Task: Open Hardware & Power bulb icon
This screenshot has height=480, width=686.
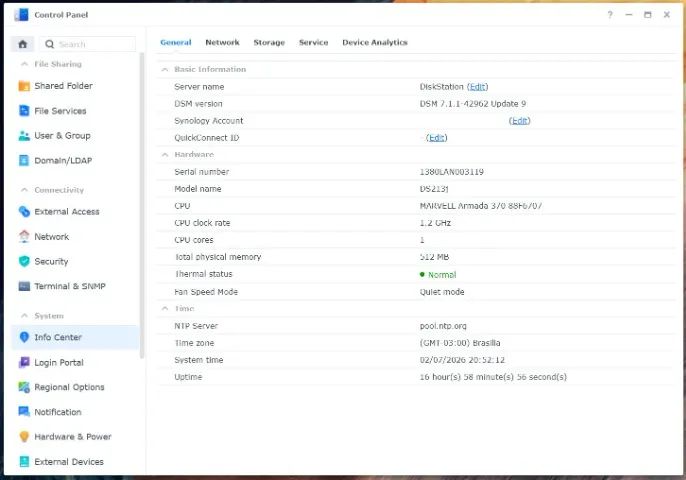Action: pos(24,437)
